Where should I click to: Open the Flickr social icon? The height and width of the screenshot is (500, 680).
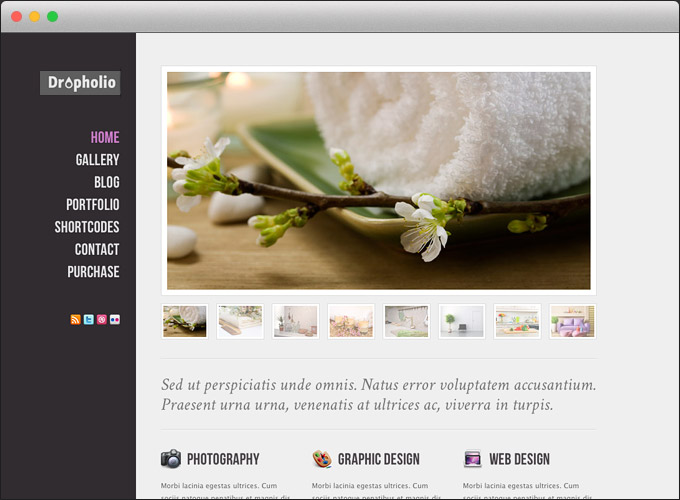click(114, 320)
